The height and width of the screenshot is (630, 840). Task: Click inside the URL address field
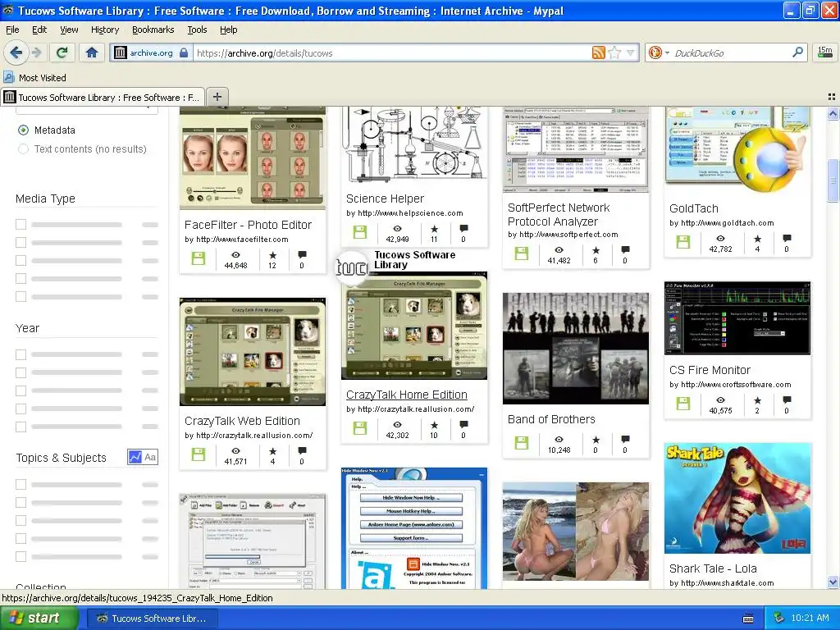click(391, 53)
